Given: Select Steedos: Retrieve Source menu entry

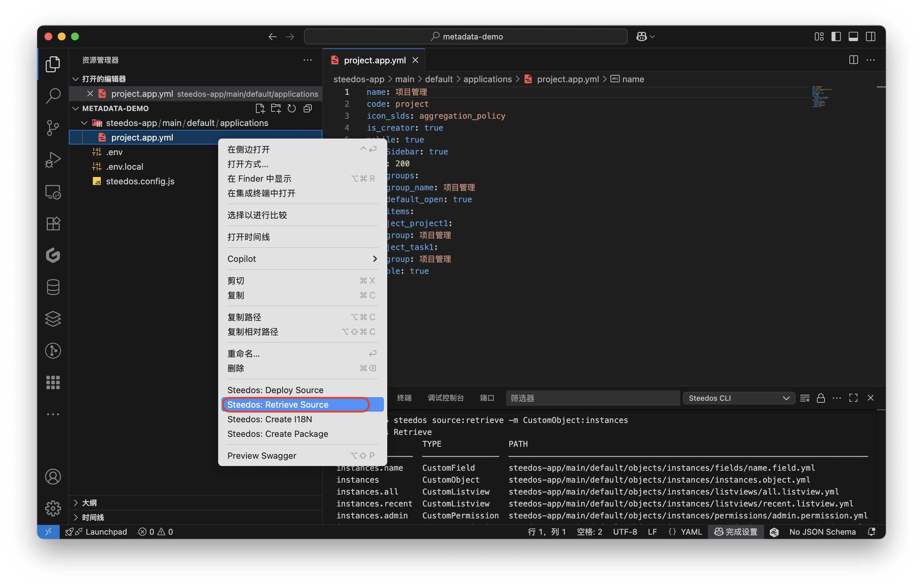Looking at the screenshot, I should (x=302, y=405).
